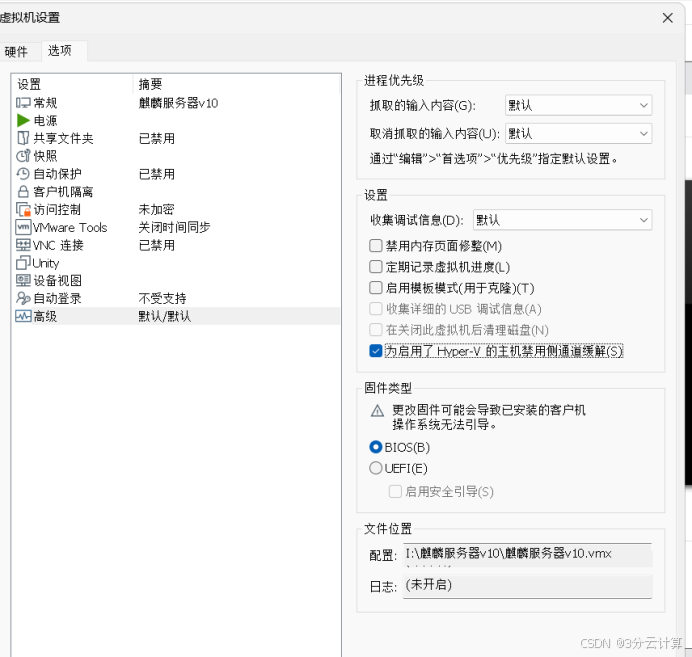Select the 客户机隔离 lock icon
The height and width of the screenshot is (657, 692).
click(23, 192)
